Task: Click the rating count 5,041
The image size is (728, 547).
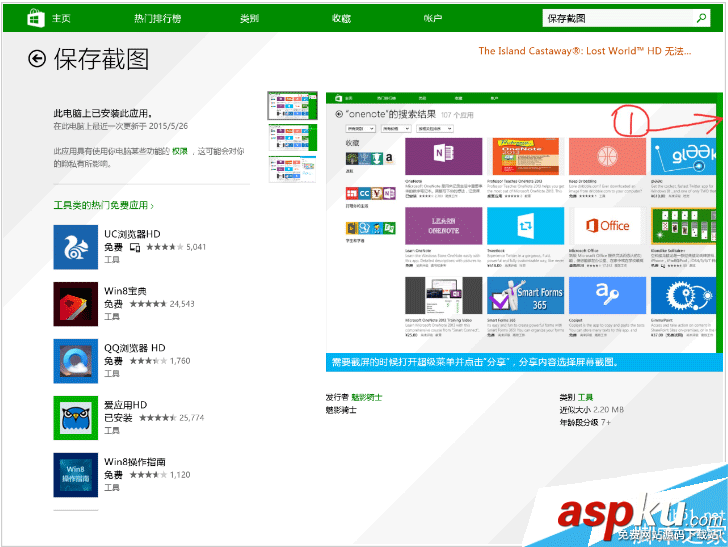Action: (196, 247)
